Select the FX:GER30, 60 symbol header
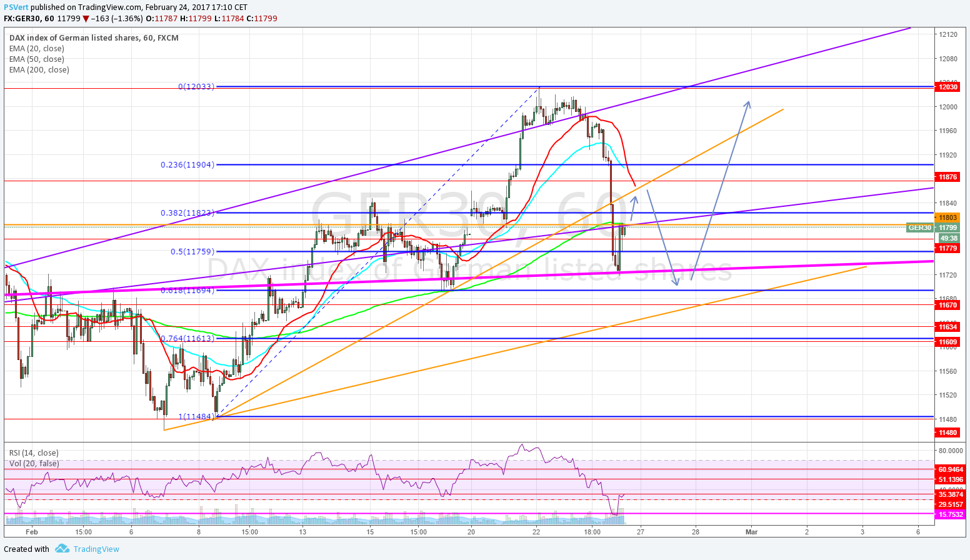This screenshot has width=970, height=560. click(28, 19)
